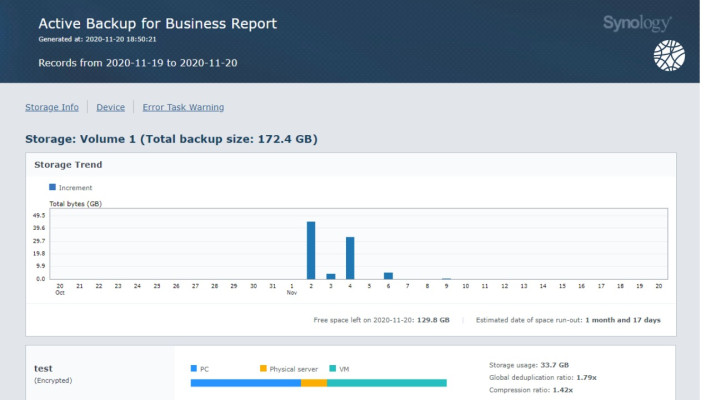Click the blue Increment legend square
The width and height of the screenshot is (711, 400).
(53, 187)
